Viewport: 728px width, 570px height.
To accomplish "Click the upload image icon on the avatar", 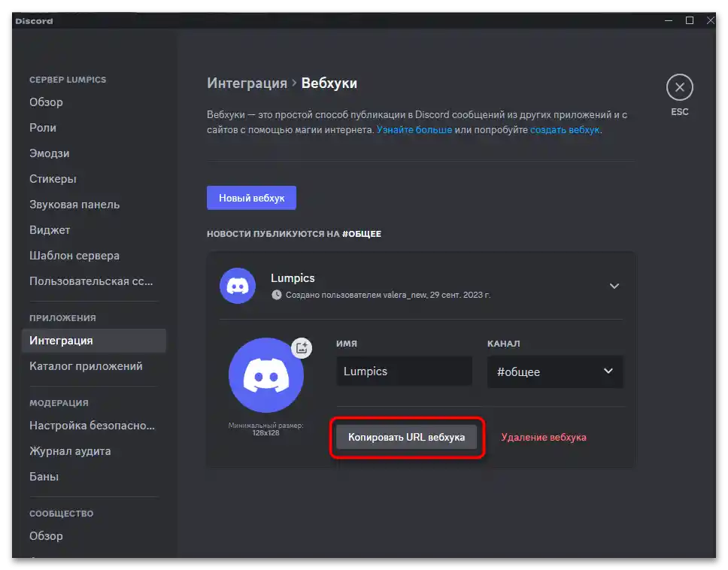I will [301, 348].
